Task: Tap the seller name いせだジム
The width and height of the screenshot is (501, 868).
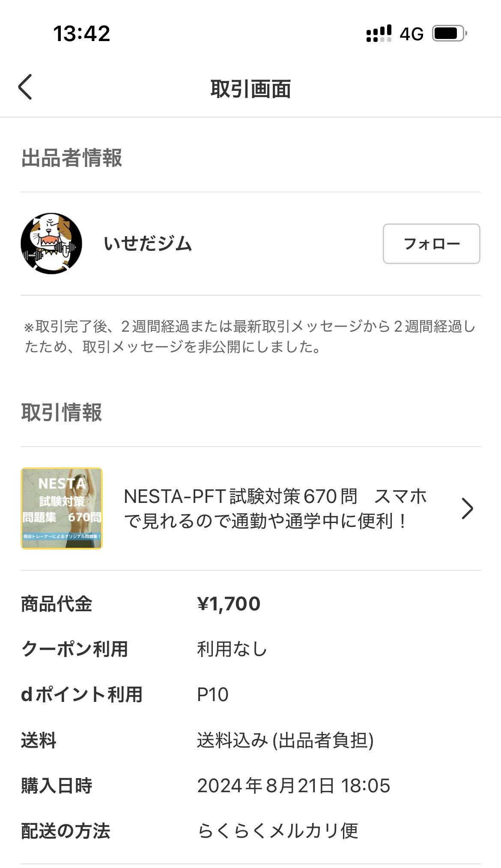Action: pyautogui.click(x=148, y=244)
